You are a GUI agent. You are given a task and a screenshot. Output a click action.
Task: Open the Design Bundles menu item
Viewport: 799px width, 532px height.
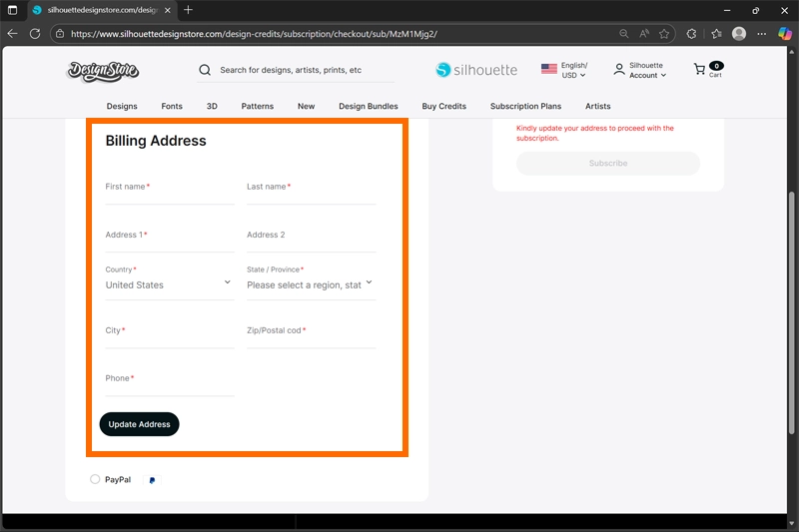pos(368,106)
